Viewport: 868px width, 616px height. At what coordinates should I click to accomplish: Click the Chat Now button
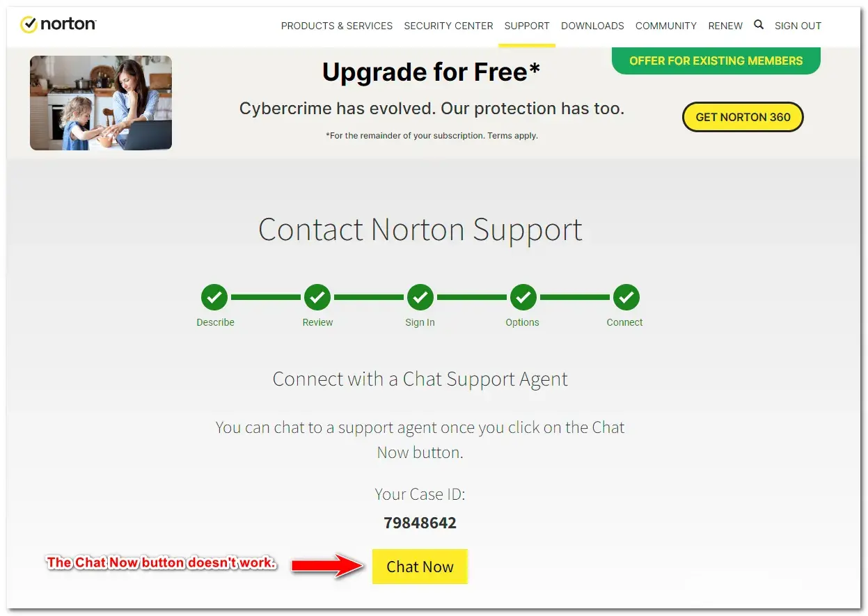(x=420, y=567)
